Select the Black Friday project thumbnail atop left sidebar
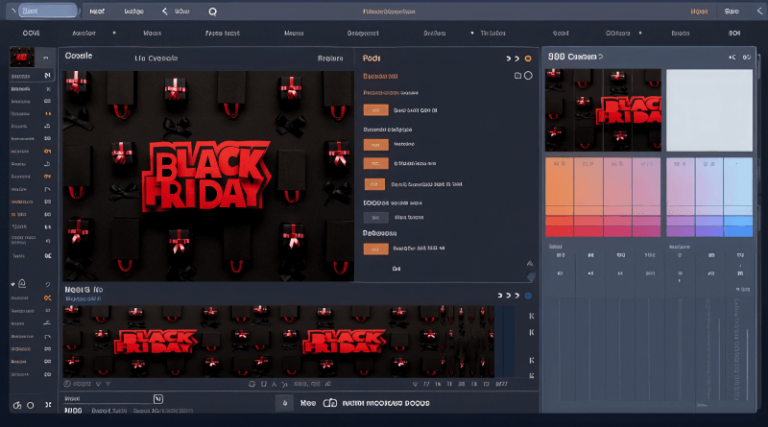768x427 pixels. coord(22,57)
